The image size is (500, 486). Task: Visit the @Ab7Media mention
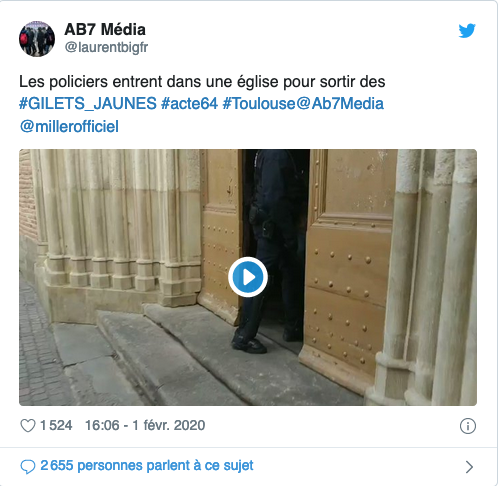tap(340, 103)
